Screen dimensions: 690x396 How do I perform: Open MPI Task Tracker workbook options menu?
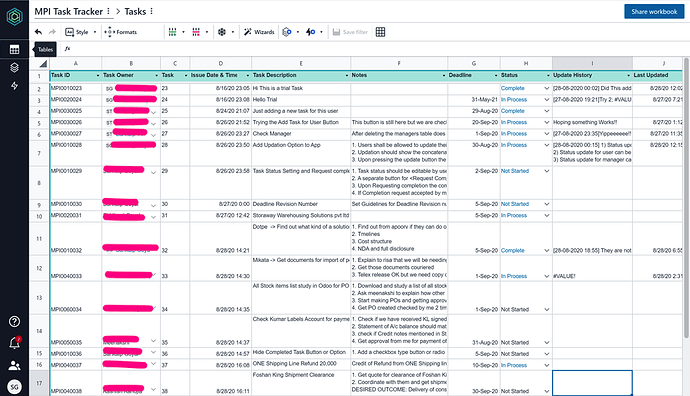pos(109,11)
